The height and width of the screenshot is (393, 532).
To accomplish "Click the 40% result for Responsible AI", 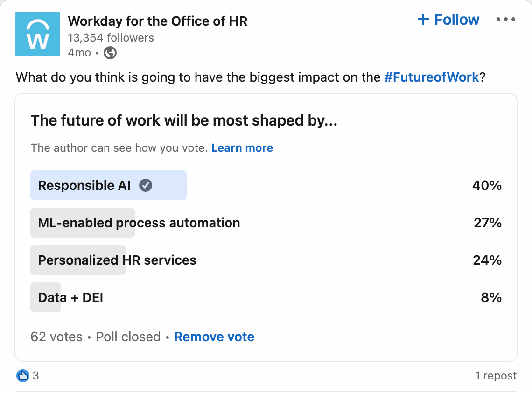I will [487, 186].
